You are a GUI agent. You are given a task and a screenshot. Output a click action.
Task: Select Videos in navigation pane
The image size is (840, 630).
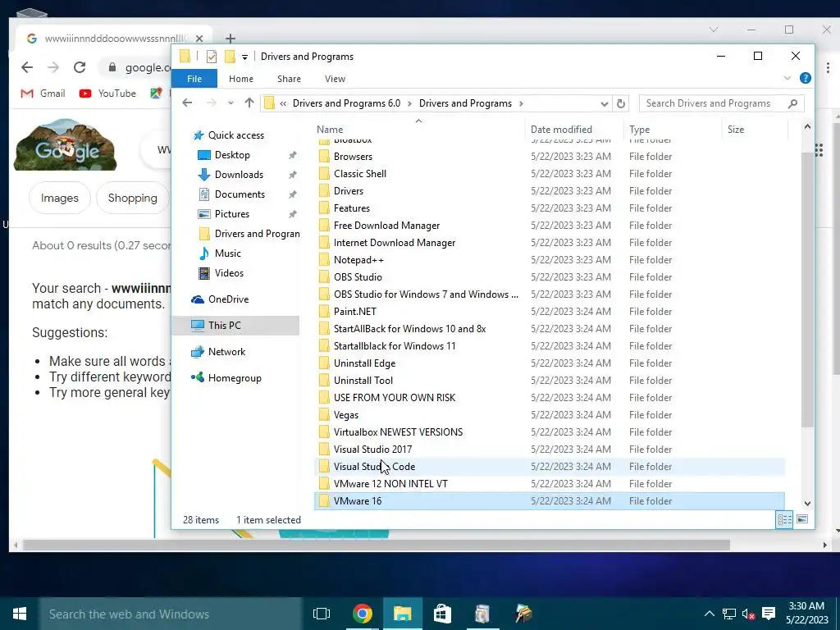(x=229, y=273)
